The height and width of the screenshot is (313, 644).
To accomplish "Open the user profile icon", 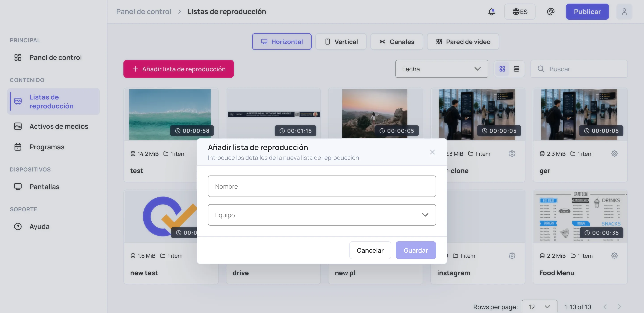I will point(624,11).
